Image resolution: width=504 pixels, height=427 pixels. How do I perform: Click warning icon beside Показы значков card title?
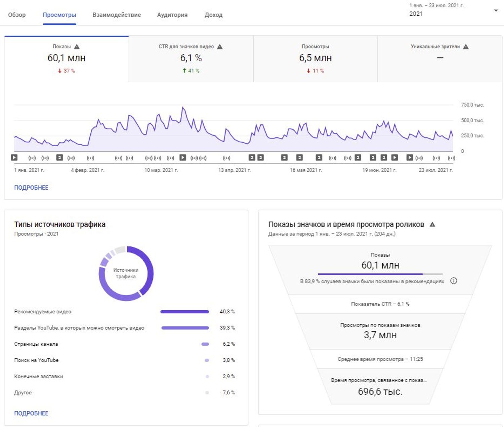point(432,224)
